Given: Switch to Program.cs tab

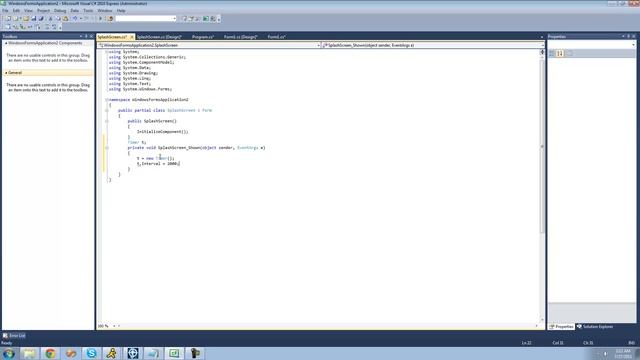Looking at the screenshot, I should click(x=203, y=37).
